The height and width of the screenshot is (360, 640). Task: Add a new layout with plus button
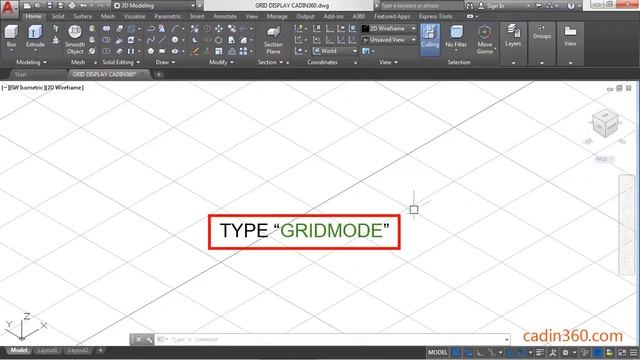(x=100, y=351)
